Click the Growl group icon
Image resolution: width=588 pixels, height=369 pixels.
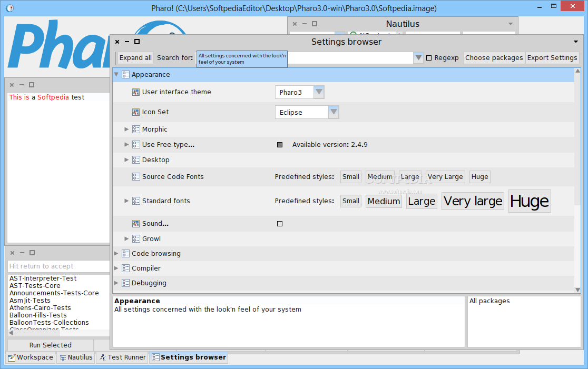pos(136,238)
